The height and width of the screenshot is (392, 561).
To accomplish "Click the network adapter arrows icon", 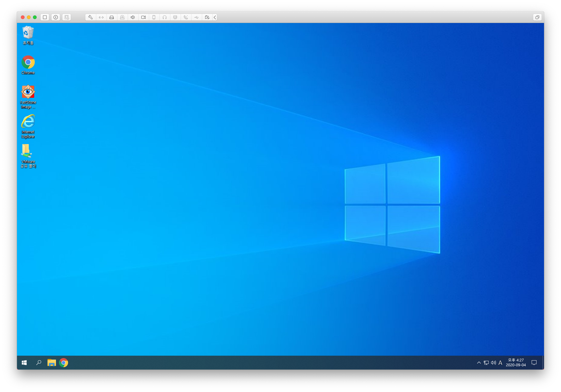I will 101,17.
